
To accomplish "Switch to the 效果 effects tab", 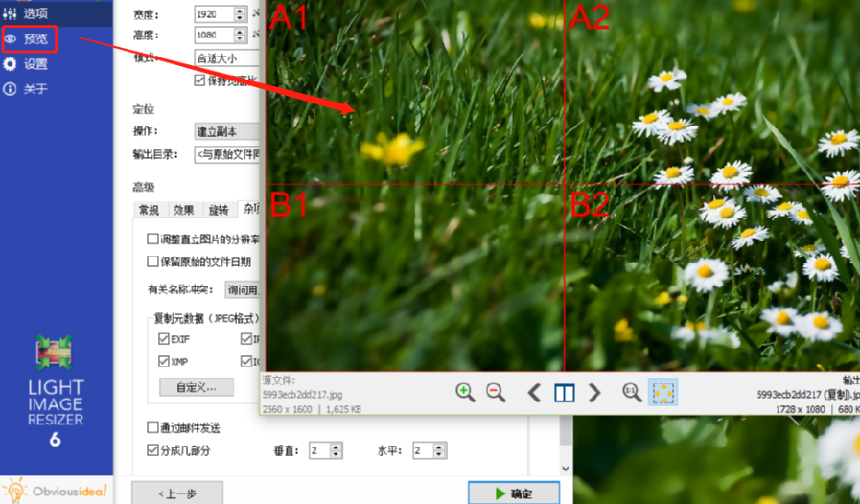I will [x=183, y=210].
